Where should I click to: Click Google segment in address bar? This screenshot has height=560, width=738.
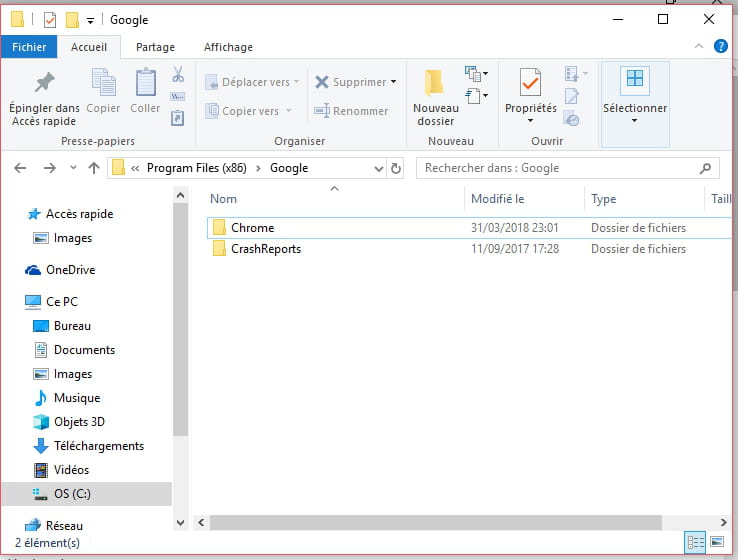pyautogui.click(x=289, y=168)
